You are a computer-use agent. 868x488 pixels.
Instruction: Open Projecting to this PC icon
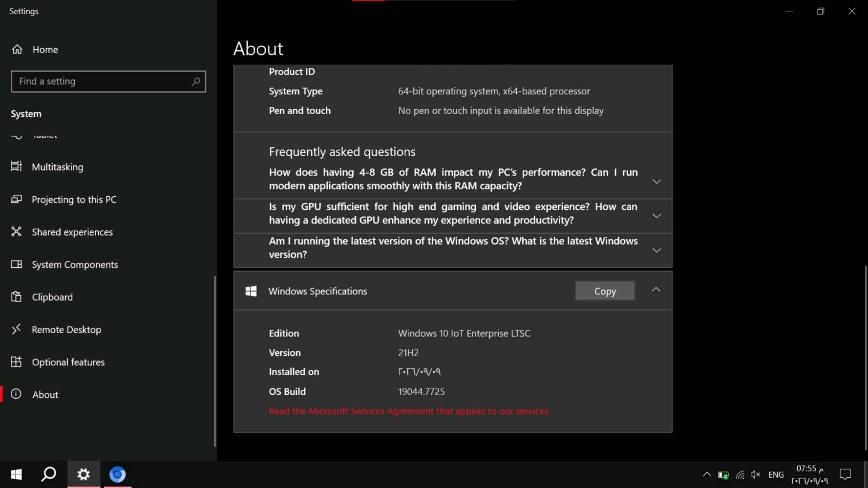16,199
